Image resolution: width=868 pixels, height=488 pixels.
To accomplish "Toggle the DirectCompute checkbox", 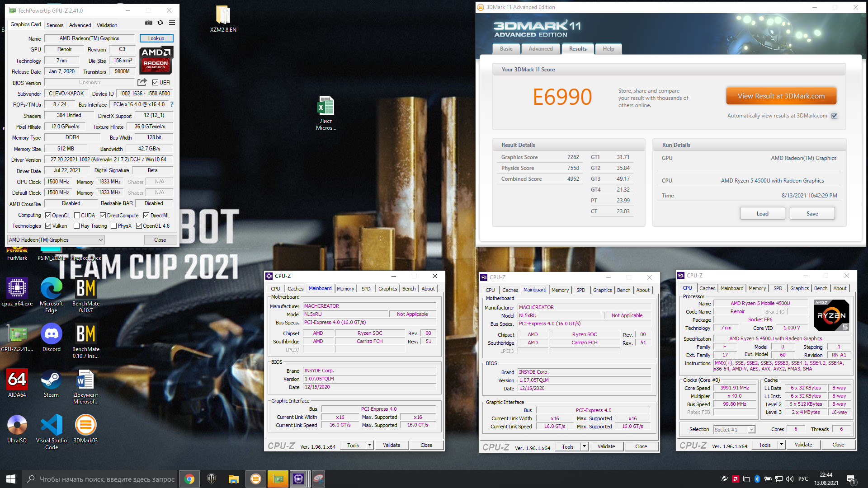I will tap(103, 216).
